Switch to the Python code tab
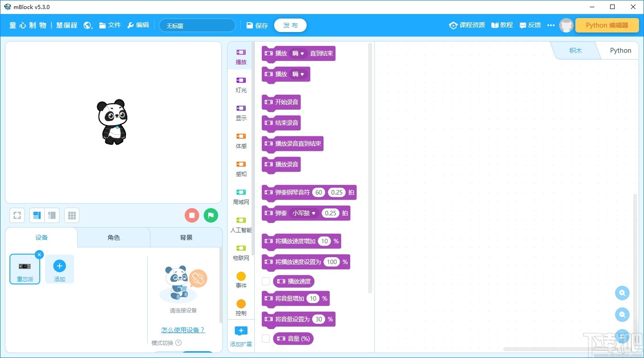Image resolution: width=644 pixels, height=358 pixels. pyautogui.click(x=621, y=51)
